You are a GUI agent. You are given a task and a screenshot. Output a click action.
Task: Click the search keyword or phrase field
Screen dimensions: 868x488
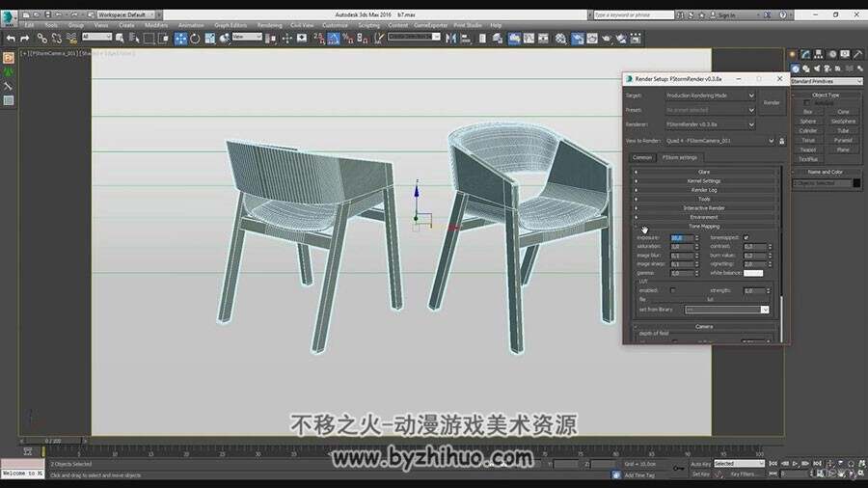click(634, 14)
